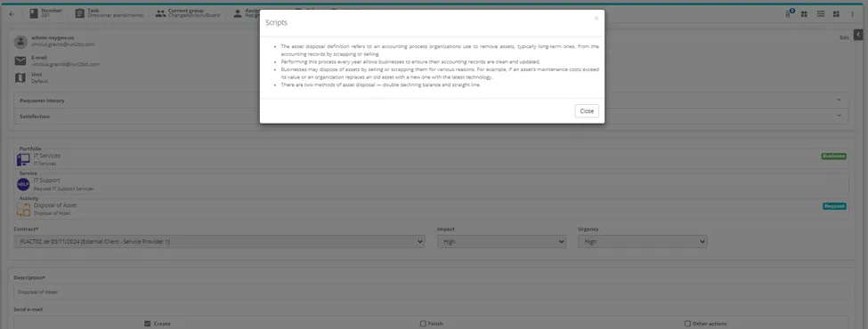This screenshot has width=868, height=329.
Task: Click the admin oxygen-us user avatar
Action: pos(20,42)
